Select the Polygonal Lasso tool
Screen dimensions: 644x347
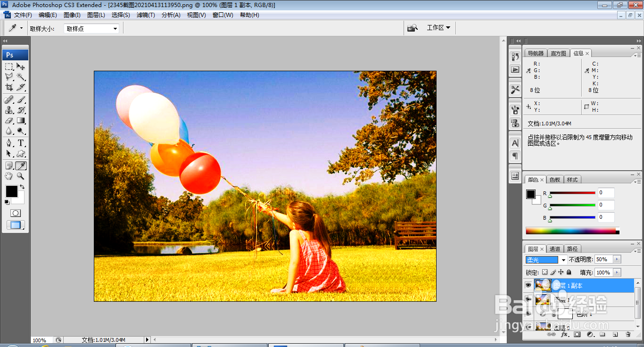9,77
